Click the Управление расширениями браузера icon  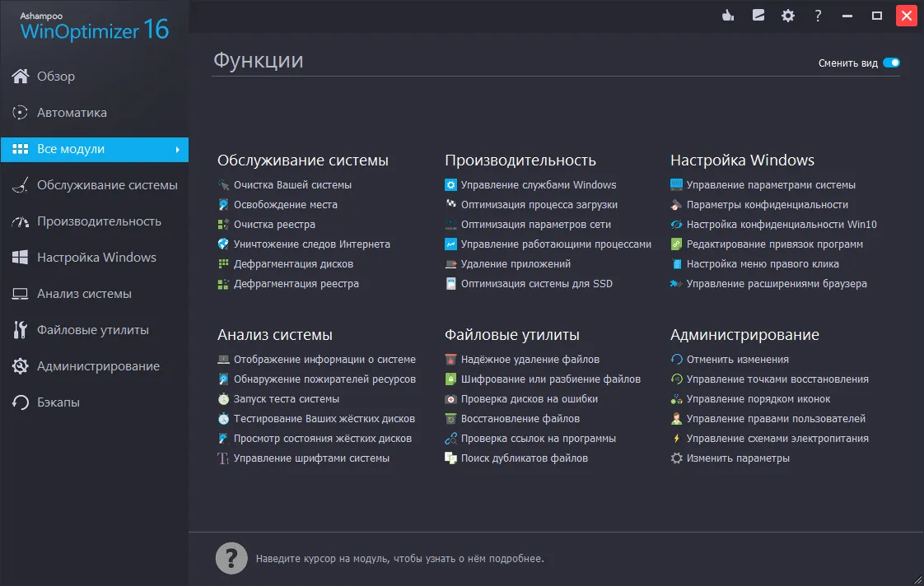pyautogui.click(x=676, y=284)
